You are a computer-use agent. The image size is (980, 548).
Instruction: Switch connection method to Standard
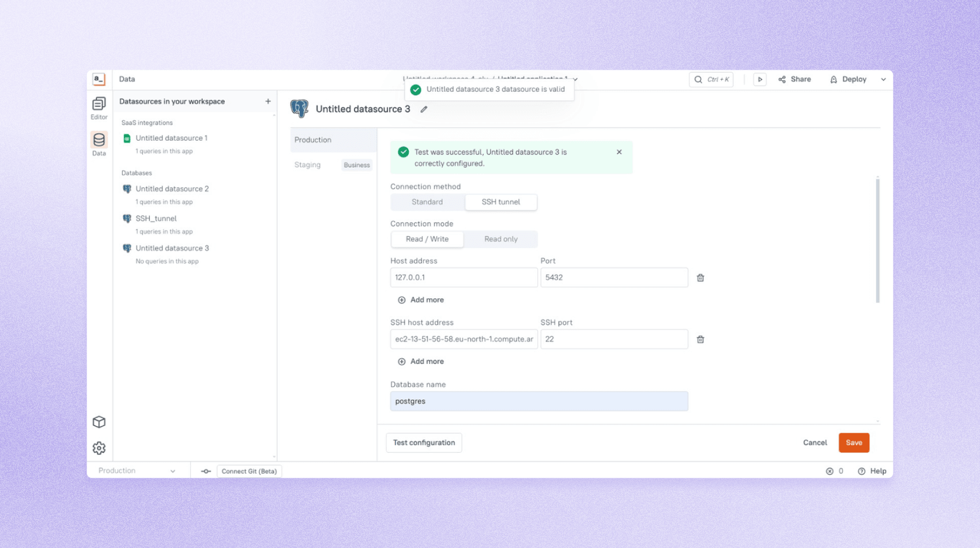(x=427, y=202)
